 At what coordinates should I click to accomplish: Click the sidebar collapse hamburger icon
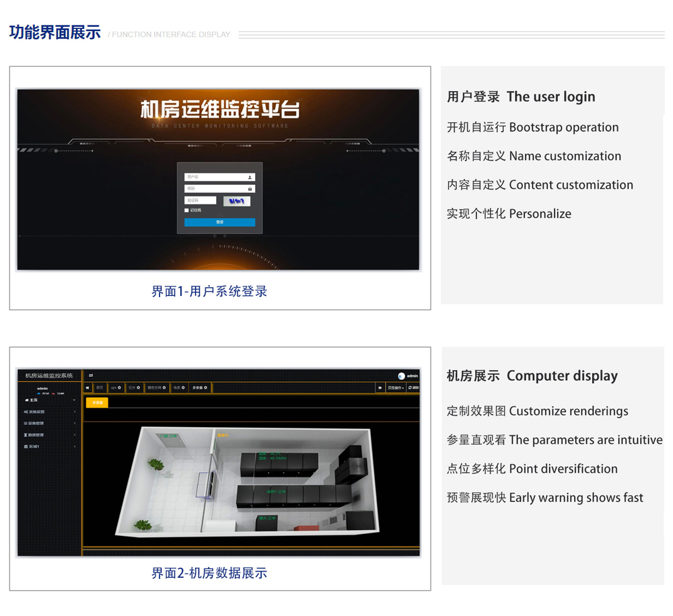point(91,375)
